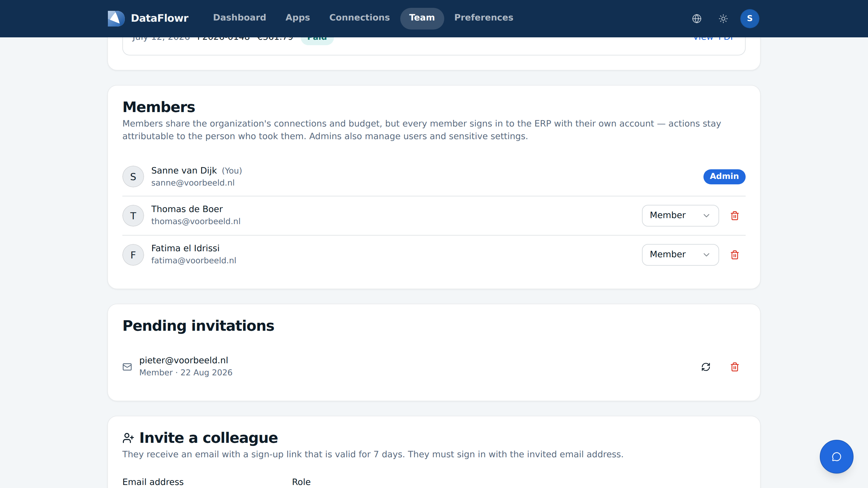
Task: Open the role dropdown for Thomas de Boer
Action: point(680,216)
